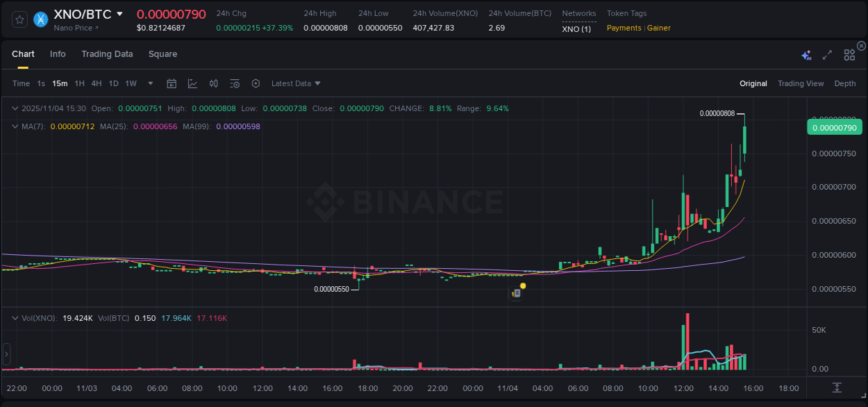Expand the extra timeframe intervals dropdown
The image size is (868, 407).
149,83
